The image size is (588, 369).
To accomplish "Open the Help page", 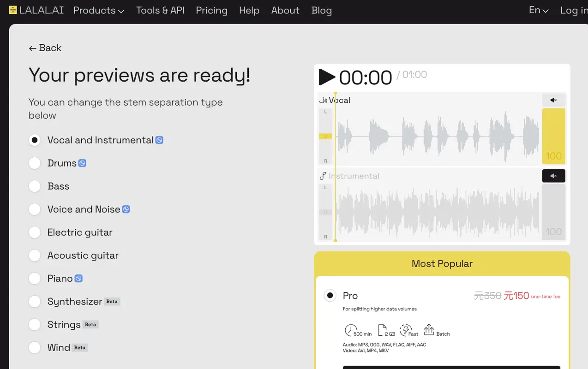I will coord(249,10).
